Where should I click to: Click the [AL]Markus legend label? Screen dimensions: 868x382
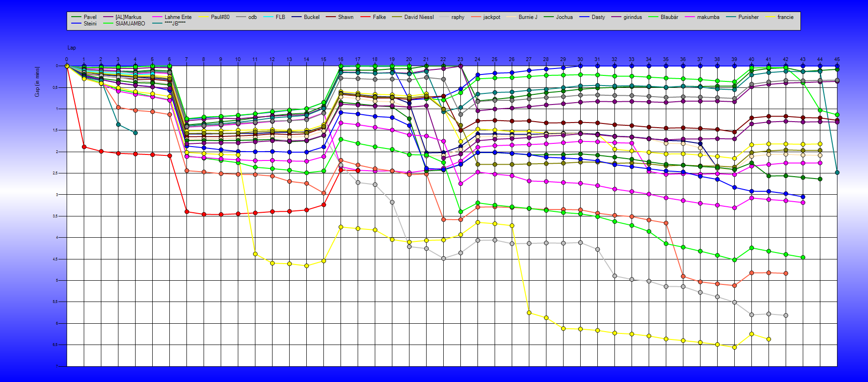129,17
